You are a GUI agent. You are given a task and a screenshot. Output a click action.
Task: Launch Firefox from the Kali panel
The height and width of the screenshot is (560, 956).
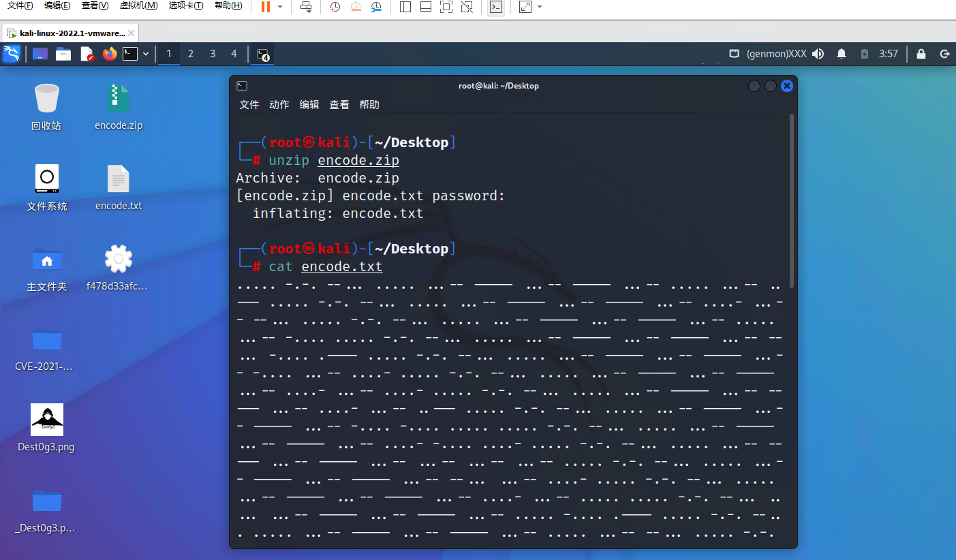click(110, 54)
